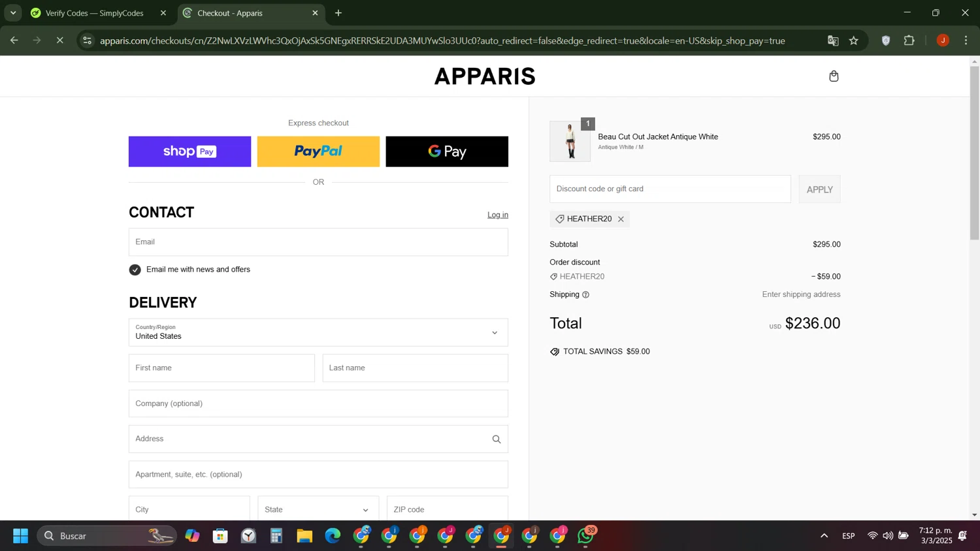Click the shield extension icon
980x551 pixels.
click(886, 40)
